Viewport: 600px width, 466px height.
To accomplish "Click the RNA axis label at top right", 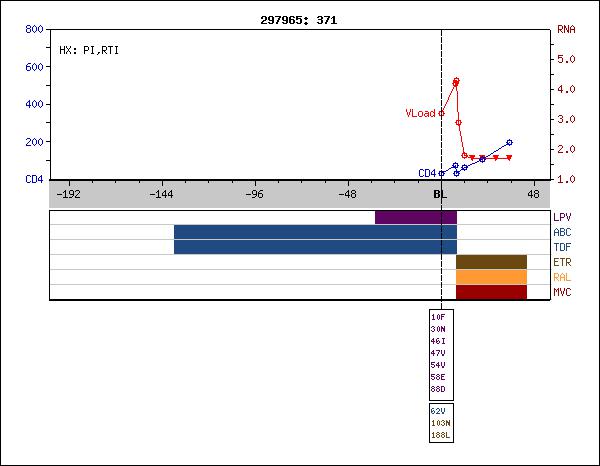I will click(565, 30).
